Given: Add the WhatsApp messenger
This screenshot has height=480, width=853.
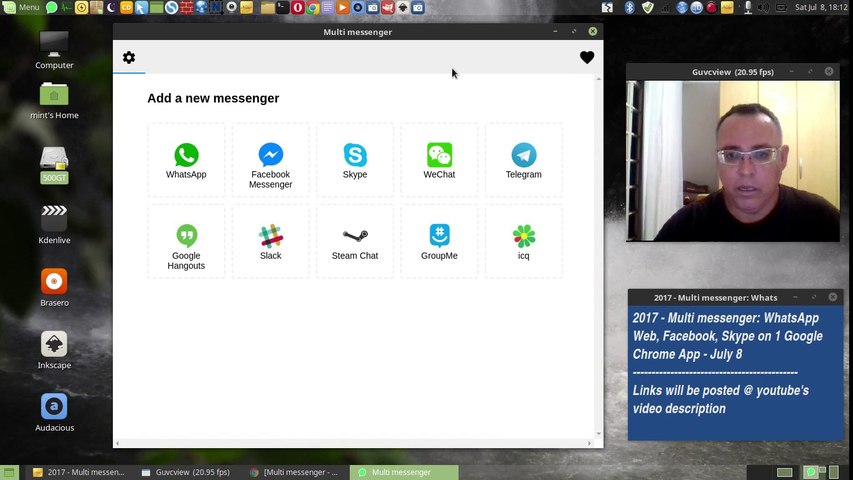Looking at the screenshot, I should 186,160.
